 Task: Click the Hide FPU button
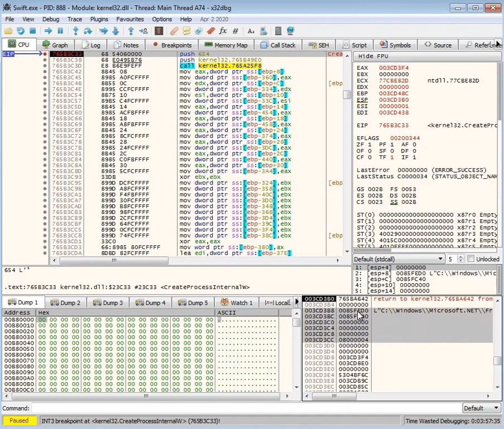[x=373, y=56]
